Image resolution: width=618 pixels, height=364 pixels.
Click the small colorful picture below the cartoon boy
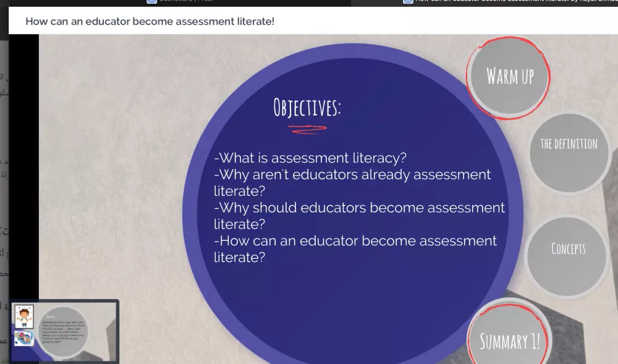[24, 338]
